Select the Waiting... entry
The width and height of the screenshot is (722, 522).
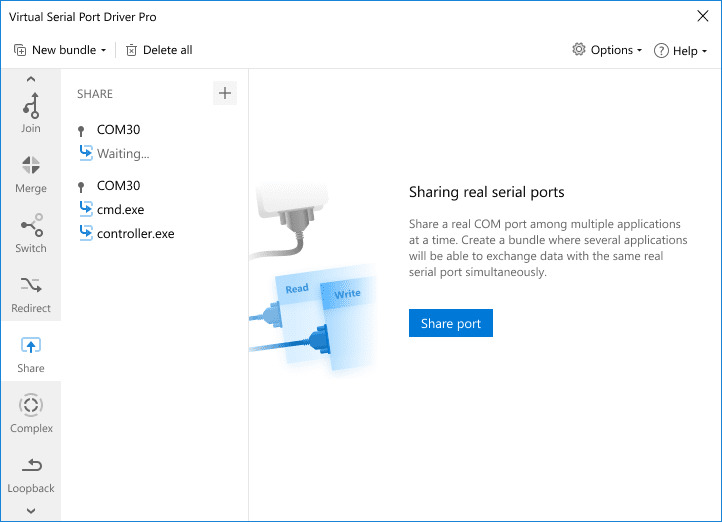point(123,153)
